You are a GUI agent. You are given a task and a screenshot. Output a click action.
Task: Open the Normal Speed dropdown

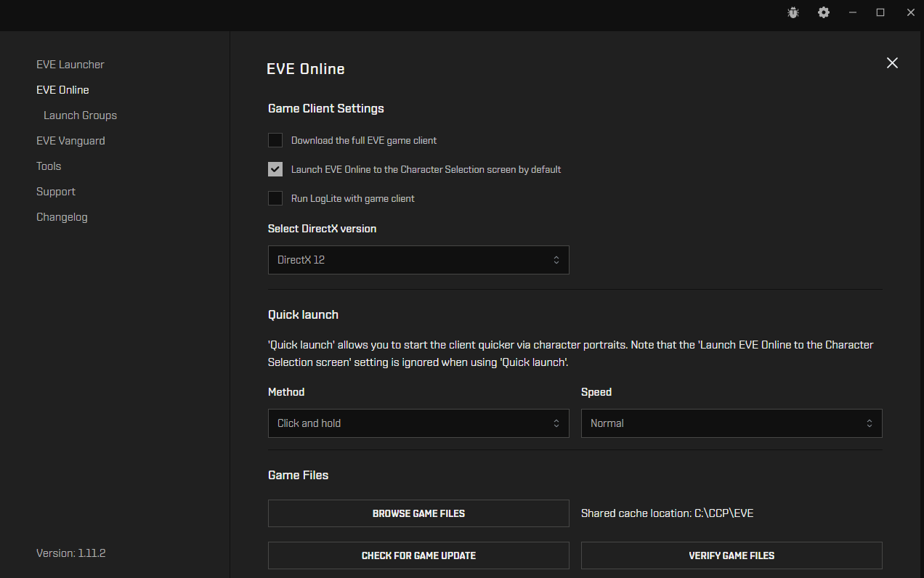pyautogui.click(x=731, y=423)
